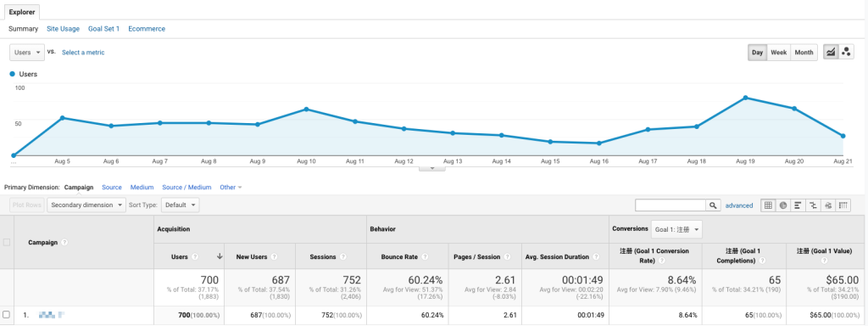
Task: Switch to the Ecommerce tab
Action: (147, 29)
